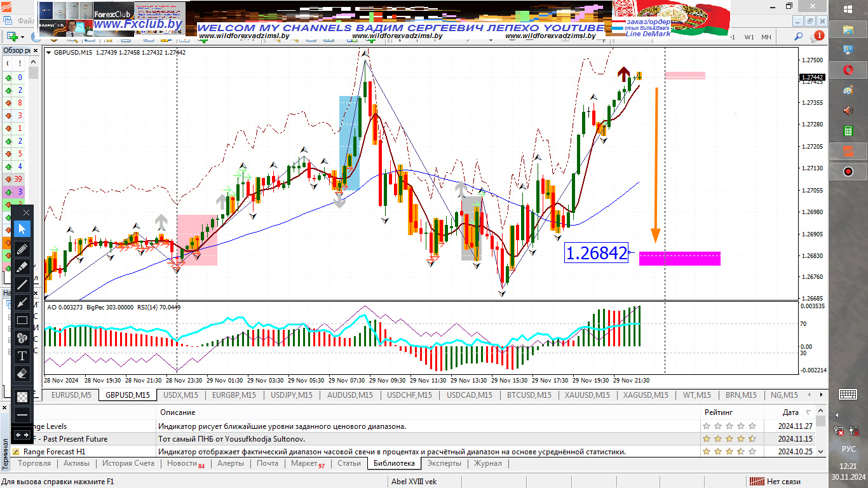This screenshot has width=868, height=488.
Task: Select the eraser tool in the drawing palette
Action: tap(22, 373)
